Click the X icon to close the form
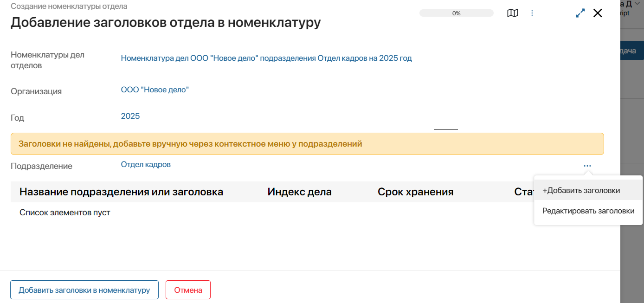644x303 pixels. 598,13
